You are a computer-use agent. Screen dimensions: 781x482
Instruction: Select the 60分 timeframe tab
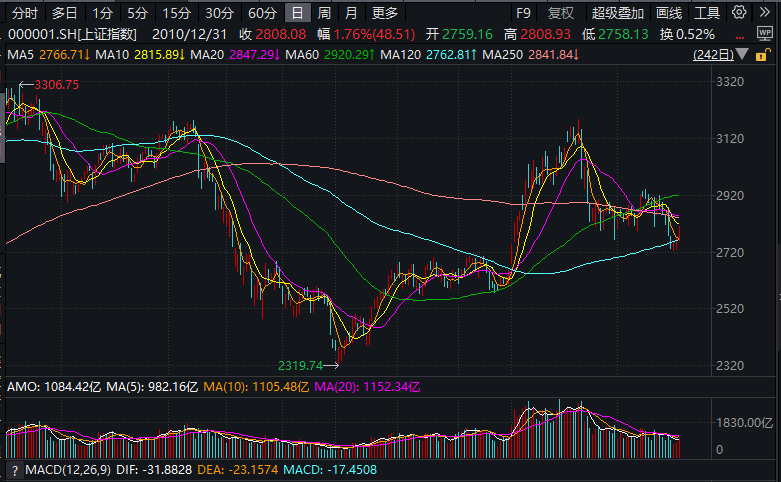tap(262, 13)
